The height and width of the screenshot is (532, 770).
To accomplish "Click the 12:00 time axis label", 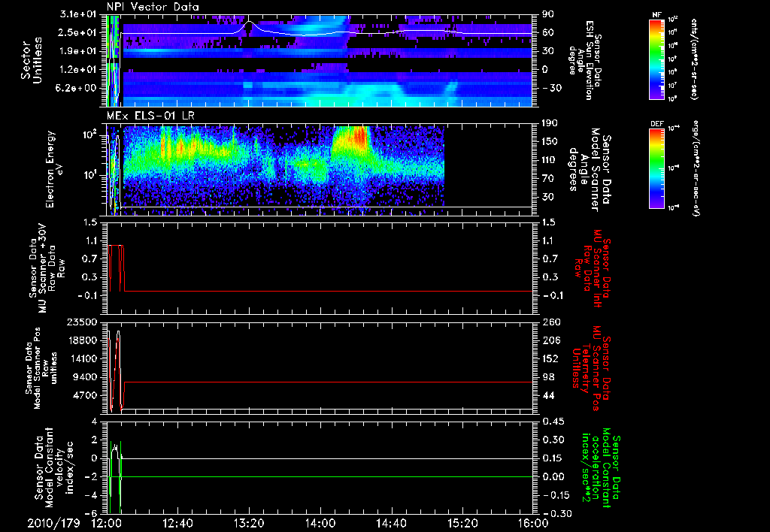I will point(106,523).
